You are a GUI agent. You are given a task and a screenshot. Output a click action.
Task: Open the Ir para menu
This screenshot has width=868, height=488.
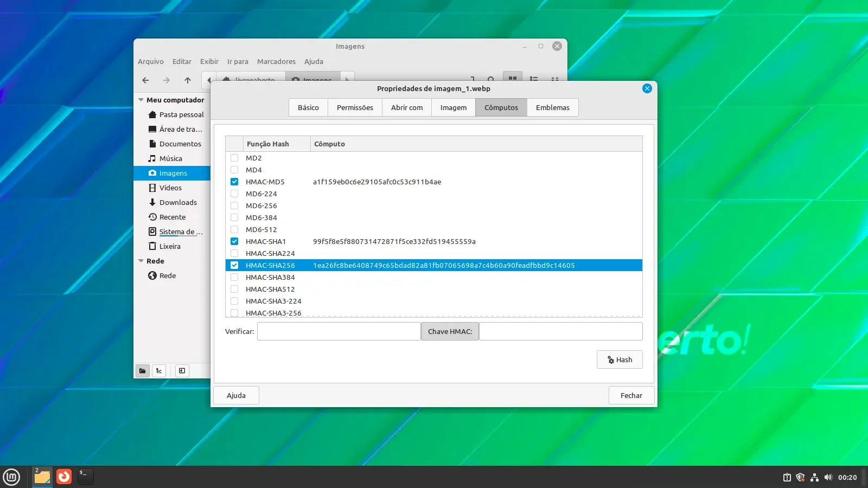tap(238, 61)
